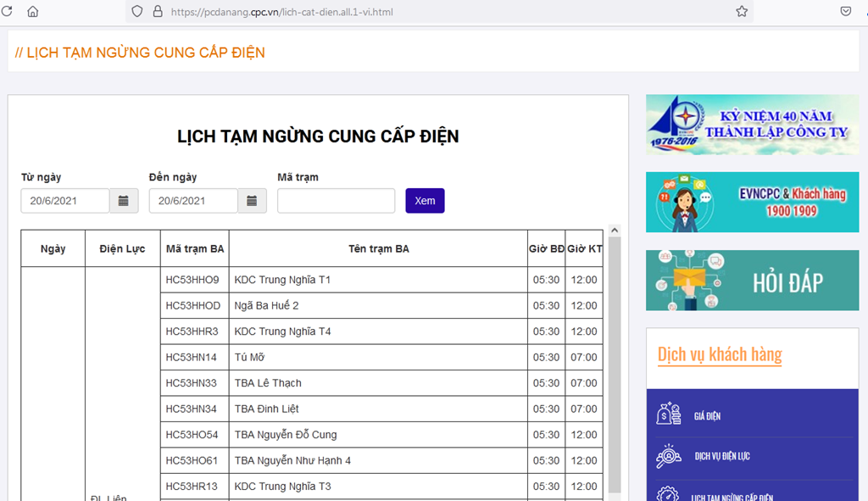Image resolution: width=868 pixels, height=501 pixels.
Task: Click station name KDC Trung Nghĩa T1
Action: pyautogui.click(x=282, y=280)
